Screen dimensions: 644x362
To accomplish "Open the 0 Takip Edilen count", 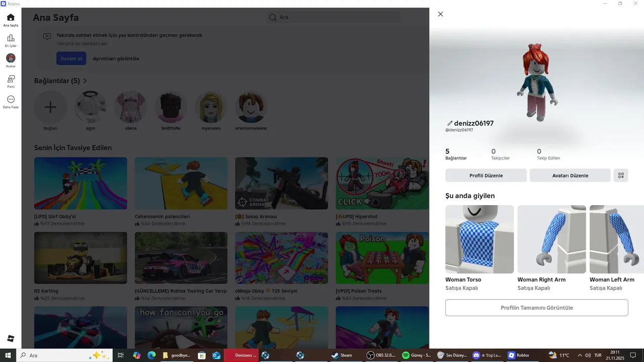I will (548, 154).
